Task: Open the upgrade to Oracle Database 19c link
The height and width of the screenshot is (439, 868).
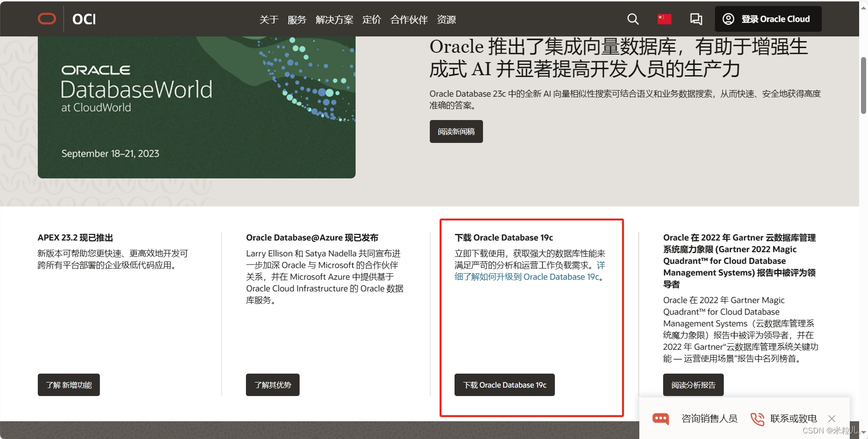Action: click(530, 271)
